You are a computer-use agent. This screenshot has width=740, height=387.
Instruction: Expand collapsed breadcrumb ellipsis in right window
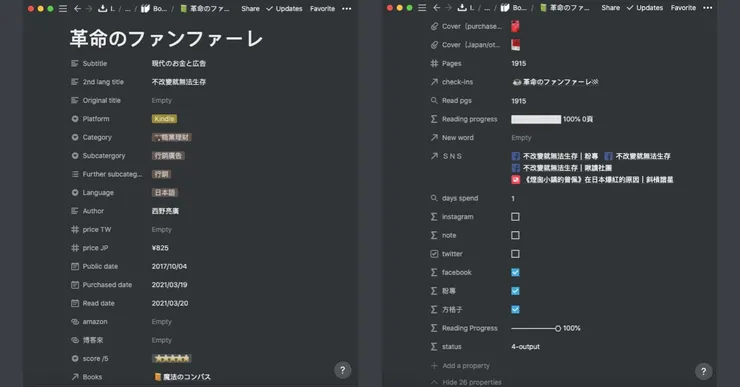pos(487,8)
